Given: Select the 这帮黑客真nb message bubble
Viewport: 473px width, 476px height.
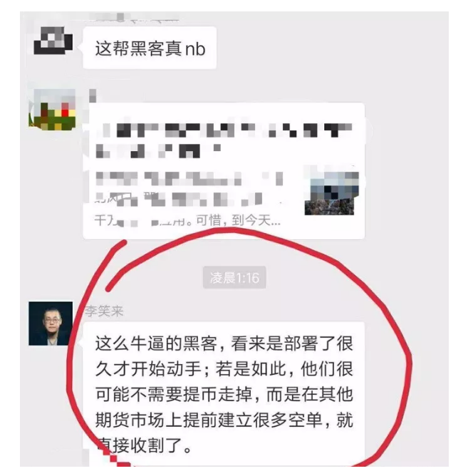Looking at the screenshot, I should tap(150, 48).
